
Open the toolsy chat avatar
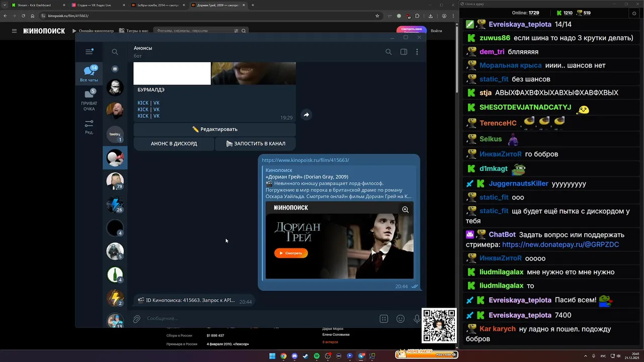(x=115, y=134)
